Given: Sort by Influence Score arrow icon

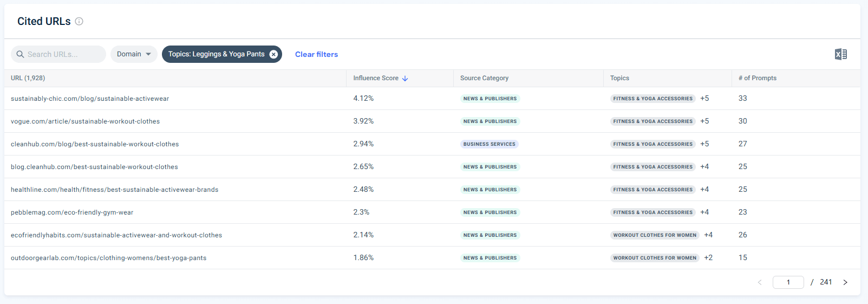Looking at the screenshot, I should tap(405, 79).
